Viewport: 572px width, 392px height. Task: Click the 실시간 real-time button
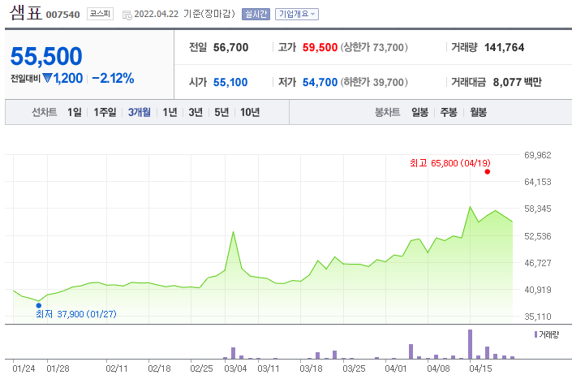256,15
